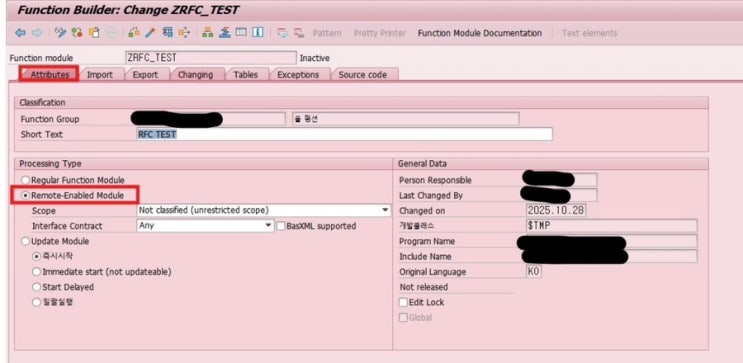Open the navigation window icon

coord(224,33)
